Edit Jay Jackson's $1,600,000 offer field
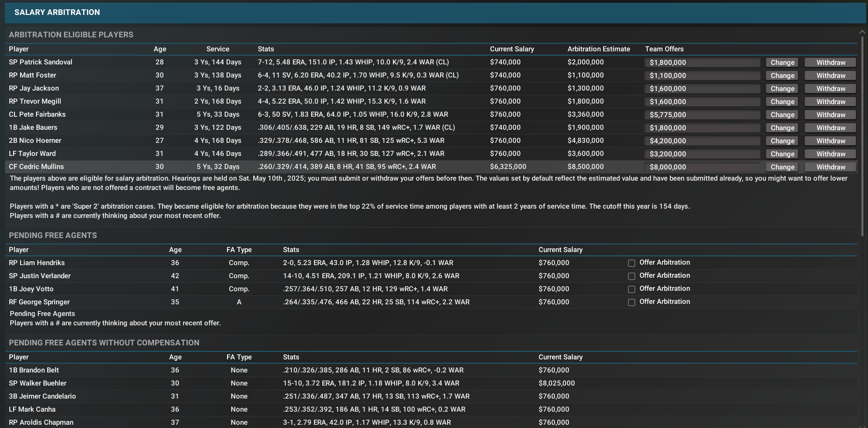The height and width of the screenshot is (428, 868). pos(702,89)
